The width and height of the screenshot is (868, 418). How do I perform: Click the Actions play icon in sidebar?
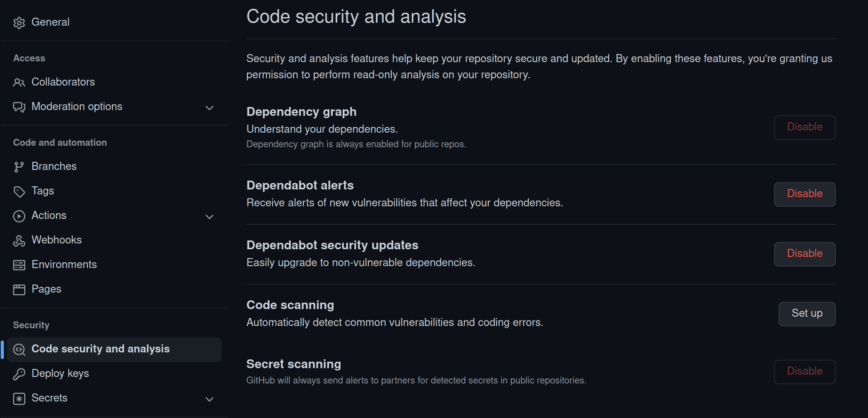(19, 216)
